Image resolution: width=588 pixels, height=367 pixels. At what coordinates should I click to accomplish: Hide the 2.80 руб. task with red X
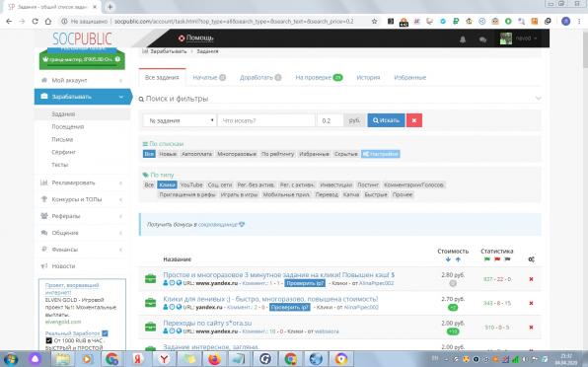(x=531, y=279)
